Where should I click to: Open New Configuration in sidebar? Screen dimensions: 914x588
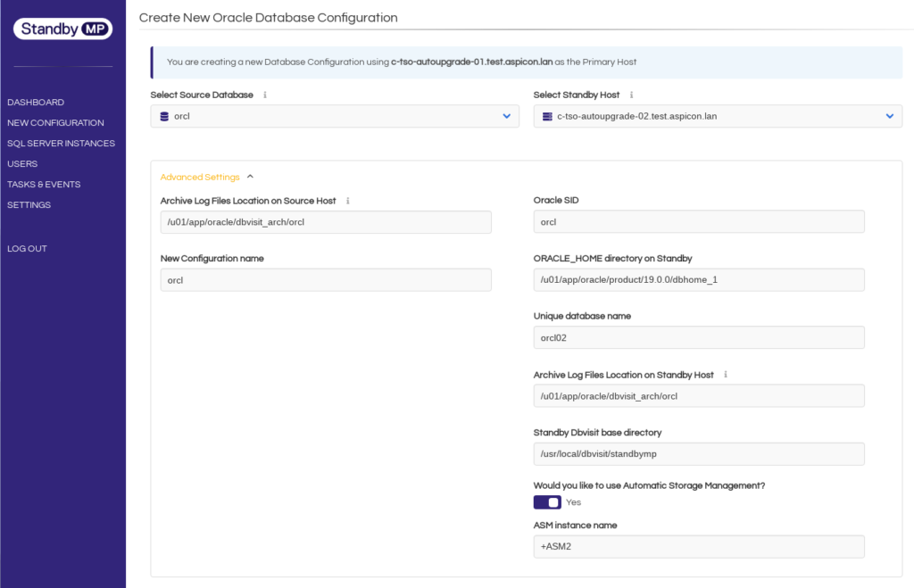55,123
